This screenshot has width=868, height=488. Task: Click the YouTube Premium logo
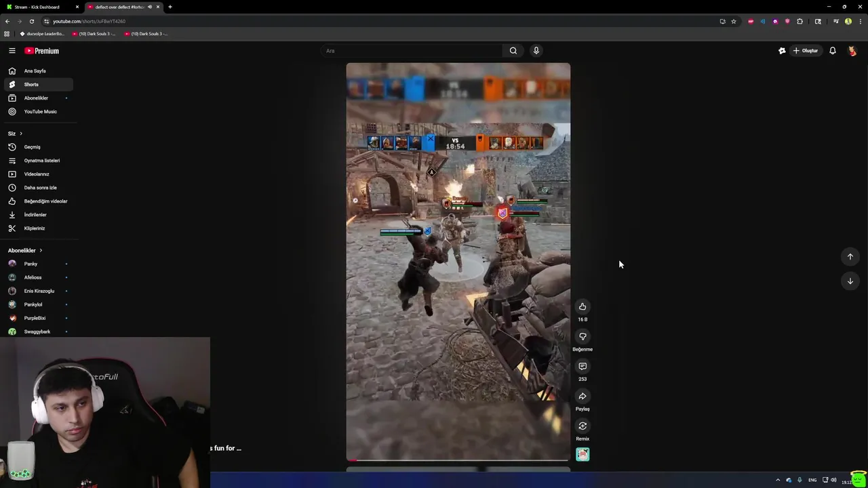click(x=42, y=51)
